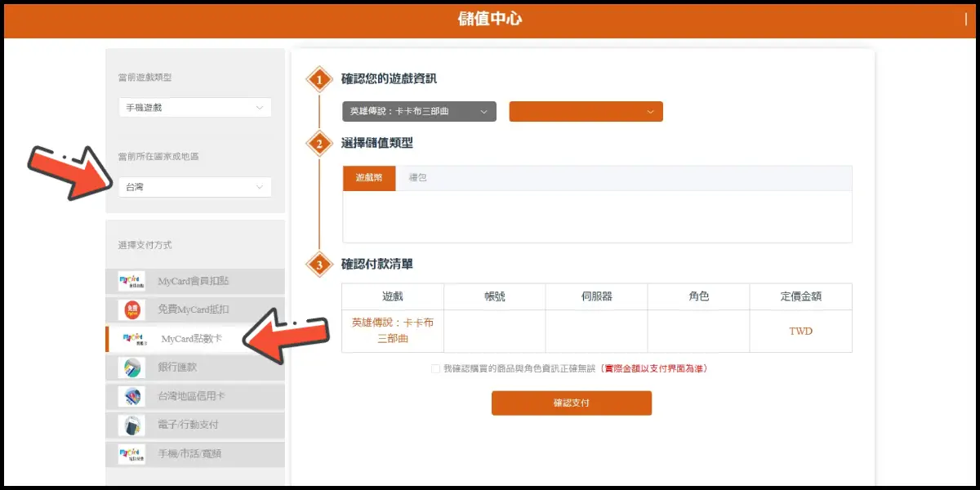Choose the 台灣地區信用卡 credit card icon

131,396
